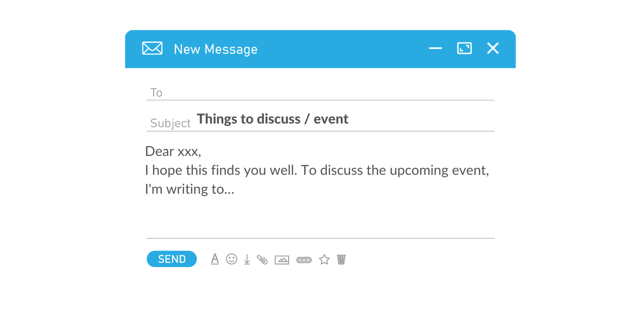Click the "Subject" label
Image resolution: width=644 pixels, height=314 pixels.
point(170,123)
